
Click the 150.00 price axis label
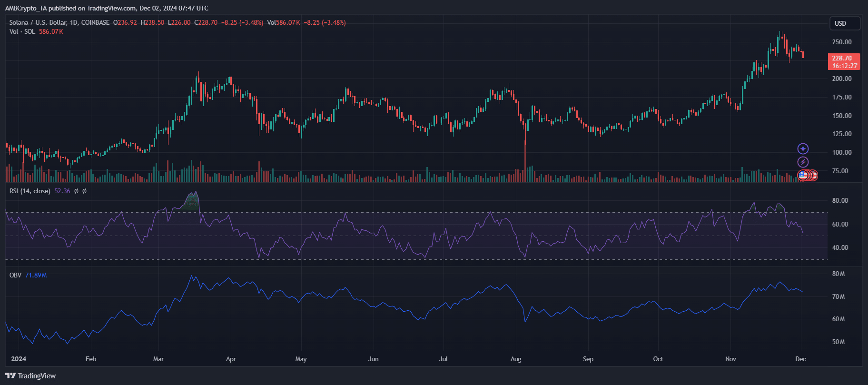[842, 116]
